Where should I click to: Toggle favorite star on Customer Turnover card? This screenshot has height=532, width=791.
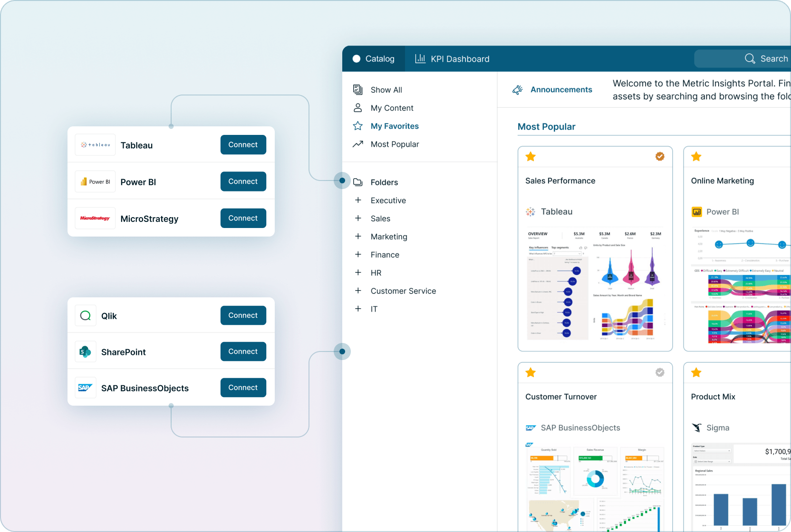[531, 372]
